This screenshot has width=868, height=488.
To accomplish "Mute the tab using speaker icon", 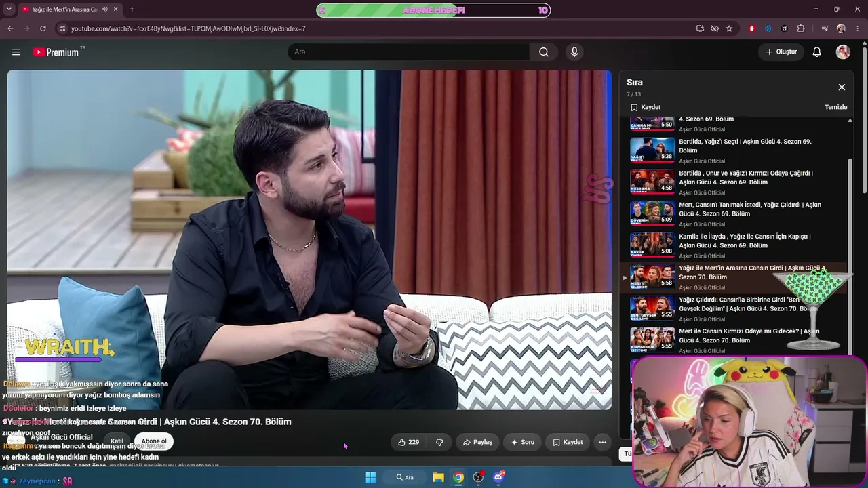I will pos(104,9).
